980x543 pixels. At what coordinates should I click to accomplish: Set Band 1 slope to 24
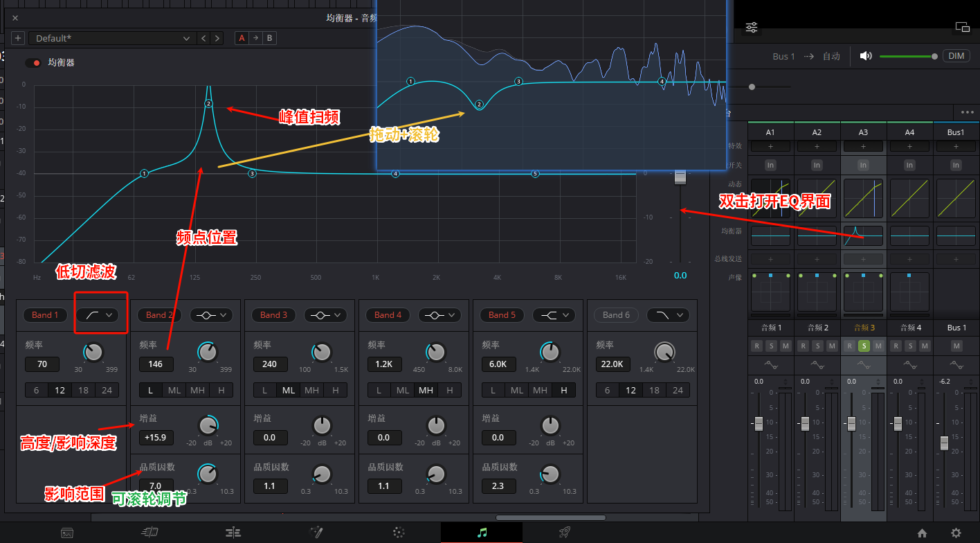pyautogui.click(x=107, y=390)
